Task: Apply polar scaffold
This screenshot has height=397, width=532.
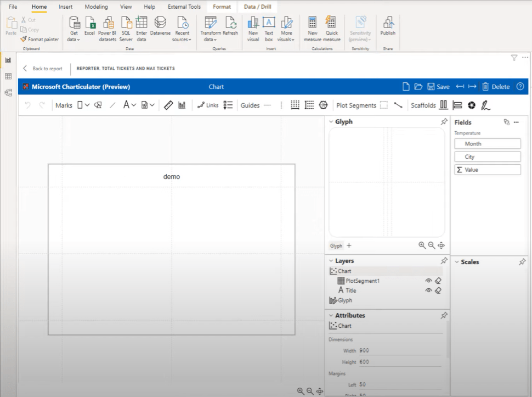Action: coord(472,105)
